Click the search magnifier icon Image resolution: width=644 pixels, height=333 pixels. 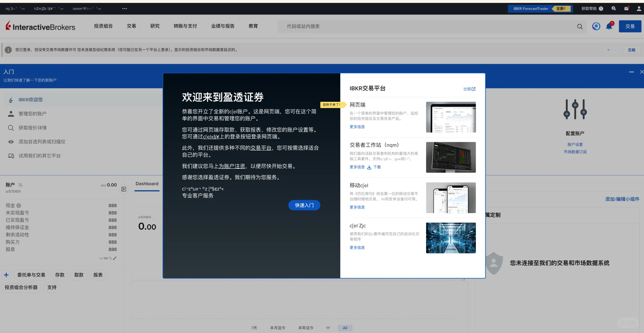(580, 27)
